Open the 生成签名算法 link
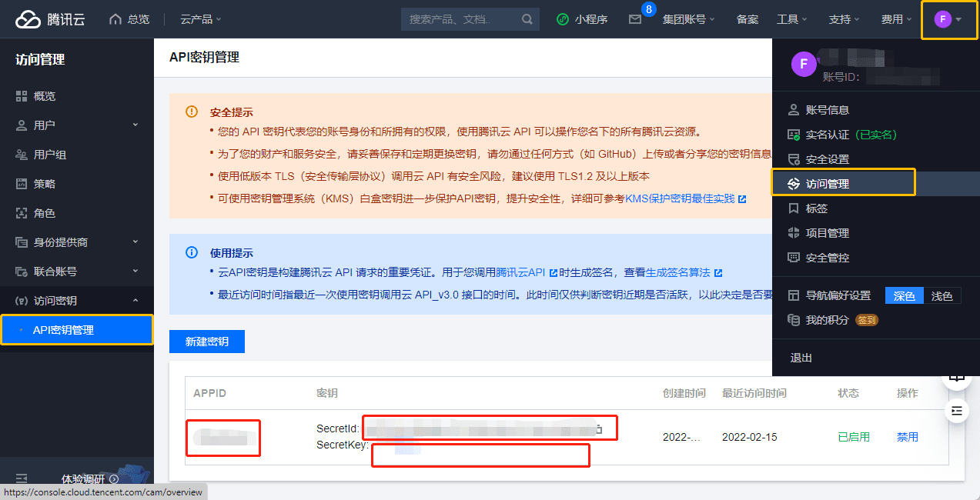The width and height of the screenshot is (980, 500). click(684, 272)
